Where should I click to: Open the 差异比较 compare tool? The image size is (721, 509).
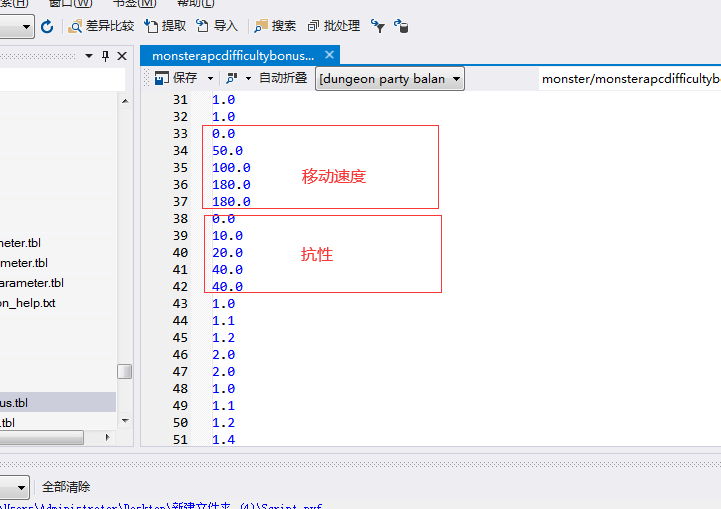101,26
